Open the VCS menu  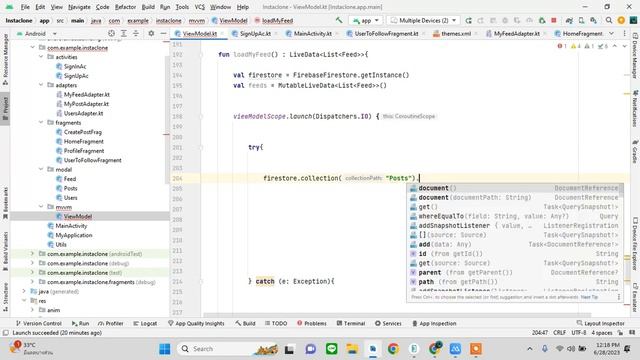pos(199,7)
